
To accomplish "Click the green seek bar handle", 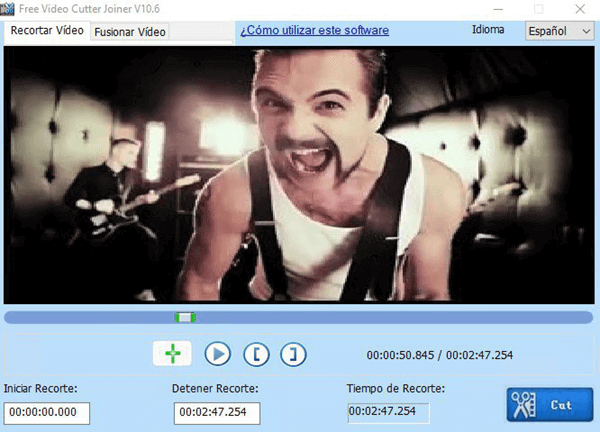I will pos(185,317).
